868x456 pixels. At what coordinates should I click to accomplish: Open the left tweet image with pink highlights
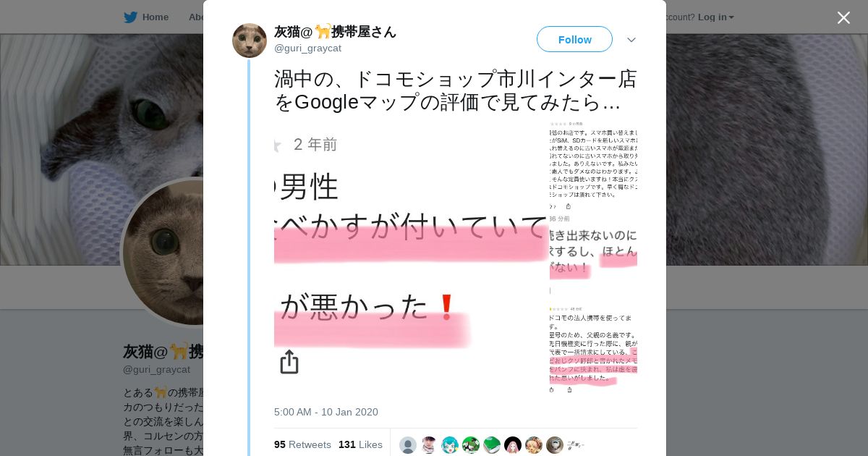[411, 257]
